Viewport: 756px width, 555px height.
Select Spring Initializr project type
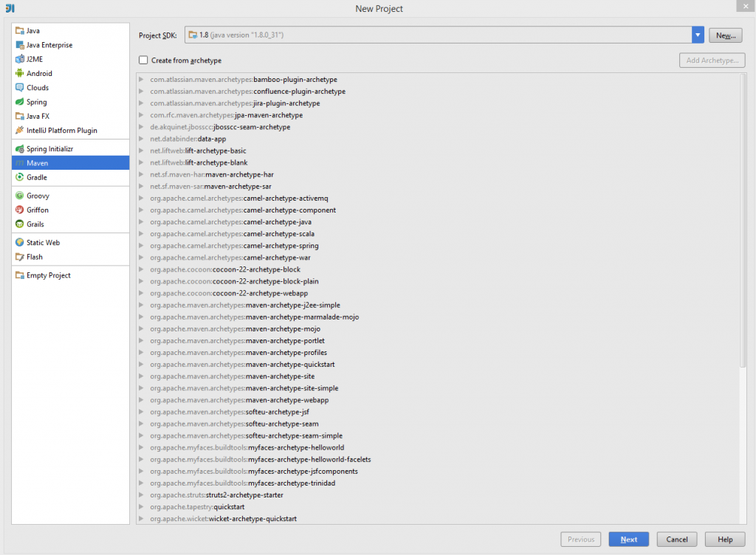click(x=70, y=149)
